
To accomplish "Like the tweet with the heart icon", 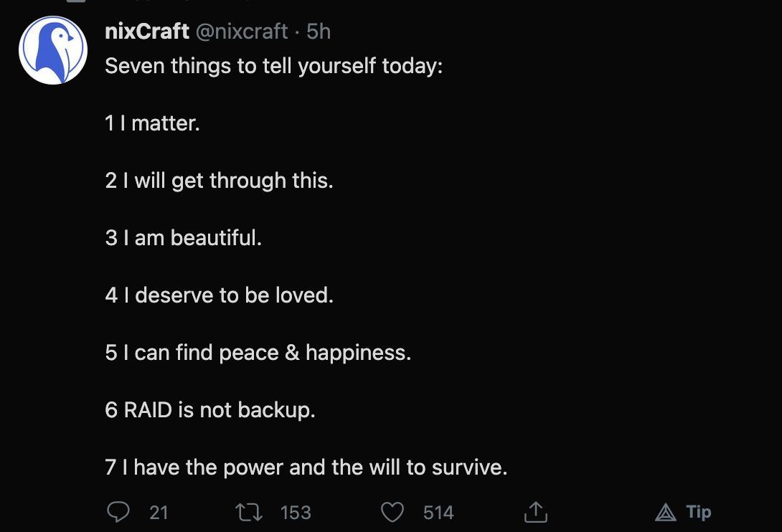I will [392, 512].
